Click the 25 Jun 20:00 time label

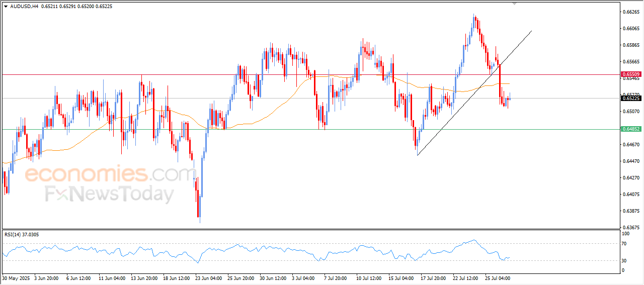[242, 277]
